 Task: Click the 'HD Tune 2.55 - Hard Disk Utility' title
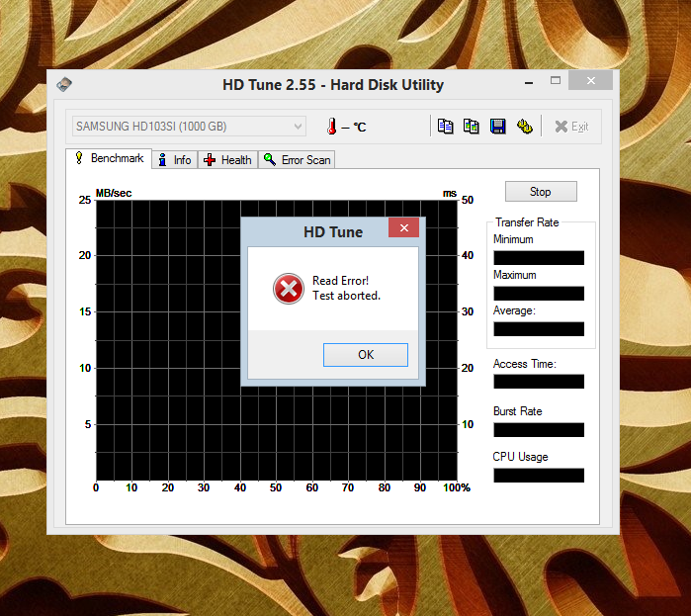pyautogui.click(x=333, y=85)
